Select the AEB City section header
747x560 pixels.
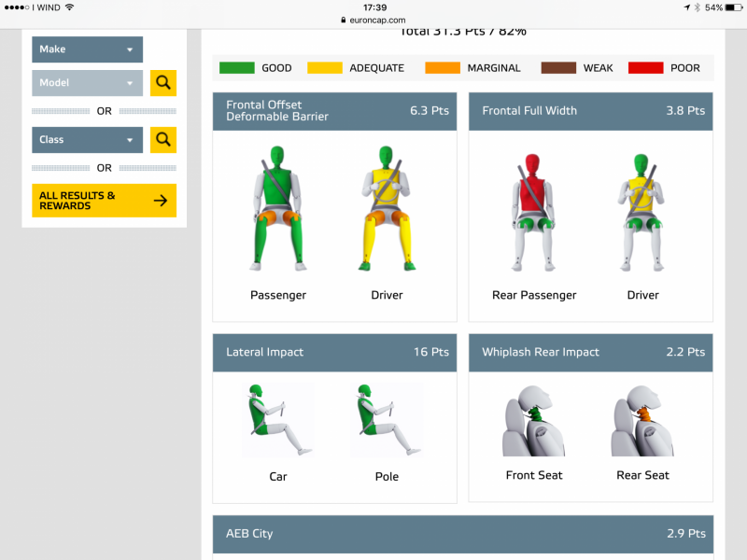(x=463, y=534)
